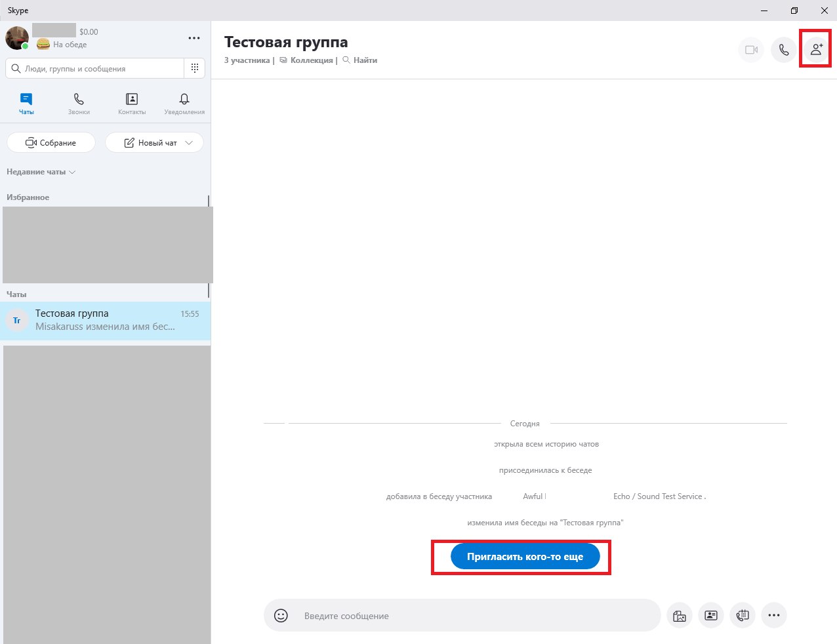Click the share contacts icon below the chat
Viewport: 837px width, 644px height.
pyautogui.click(x=711, y=615)
